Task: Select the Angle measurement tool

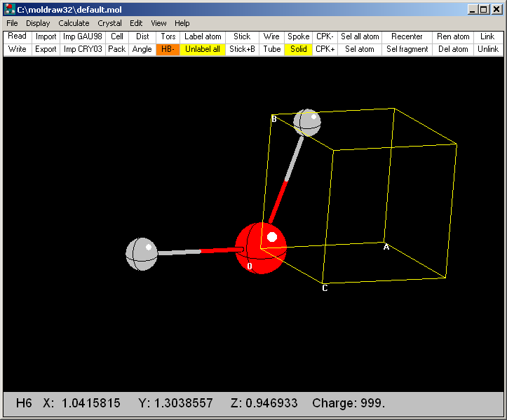Action: pos(142,49)
